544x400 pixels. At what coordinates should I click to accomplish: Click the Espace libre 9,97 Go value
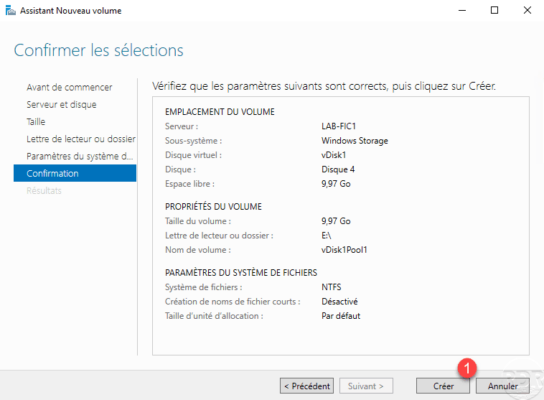pos(336,184)
